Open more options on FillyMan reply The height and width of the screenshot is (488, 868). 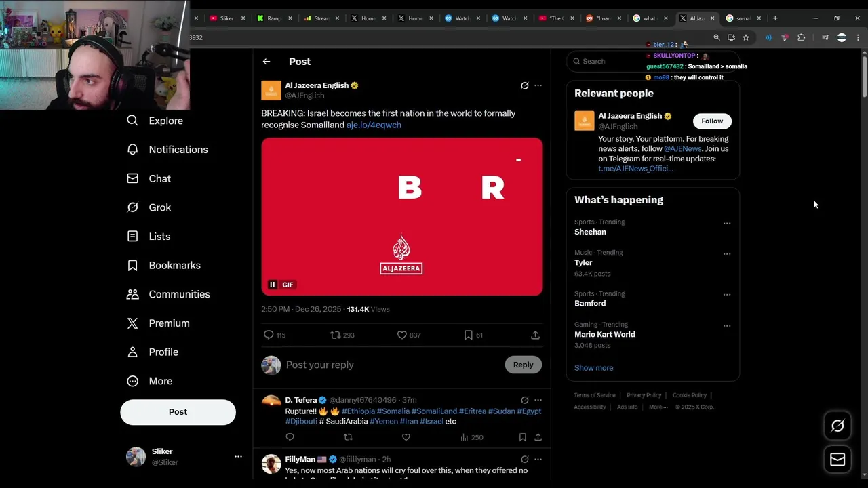tap(538, 459)
